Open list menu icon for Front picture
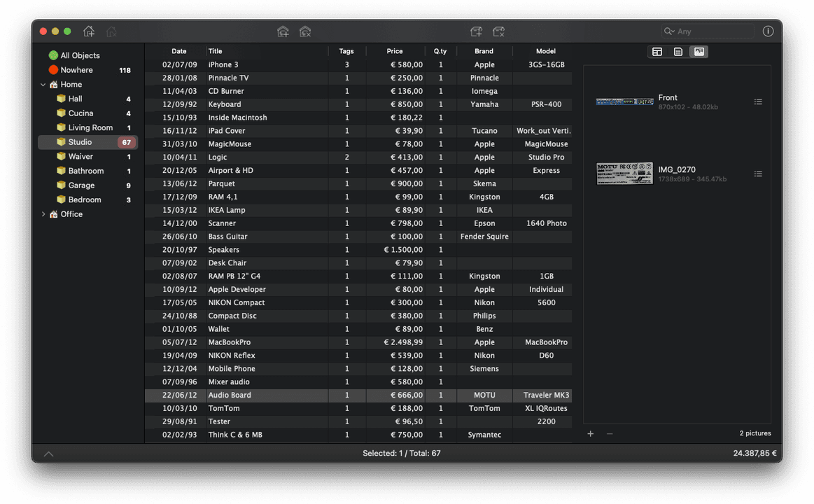The height and width of the screenshot is (504, 814). point(758,102)
